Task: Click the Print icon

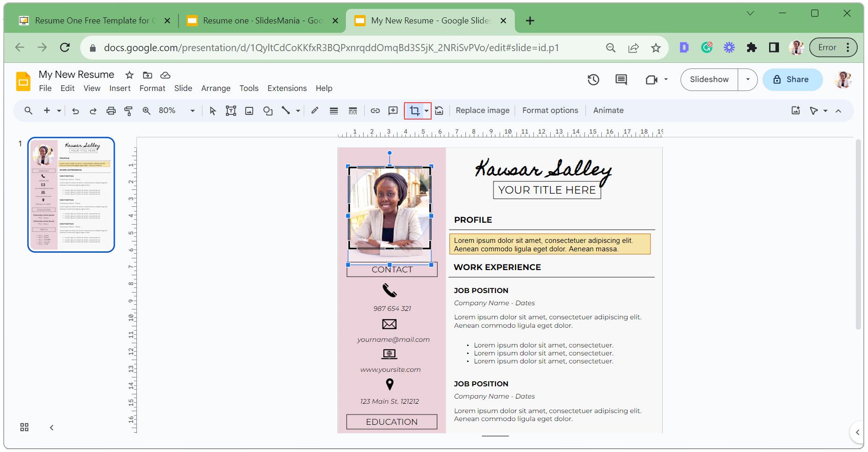Action: [111, 111]
